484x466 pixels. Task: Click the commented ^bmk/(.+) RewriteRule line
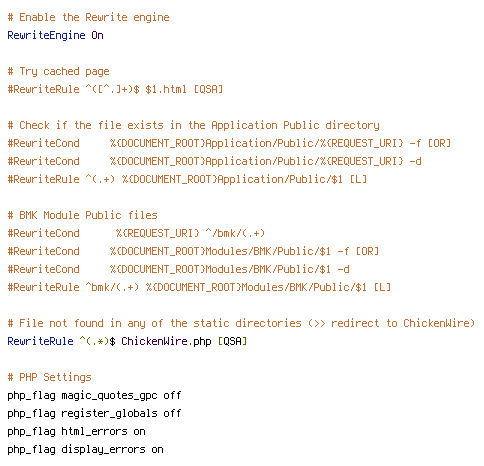pos(199,287)
